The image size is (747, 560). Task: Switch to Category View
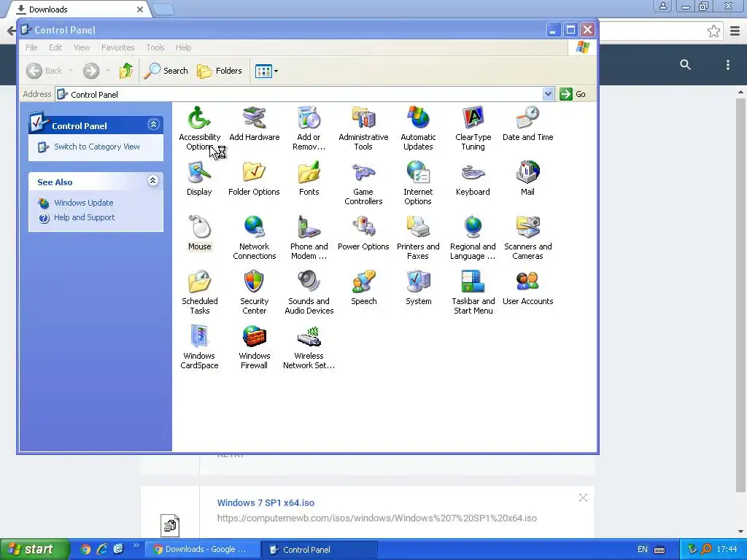coord(97,147)
